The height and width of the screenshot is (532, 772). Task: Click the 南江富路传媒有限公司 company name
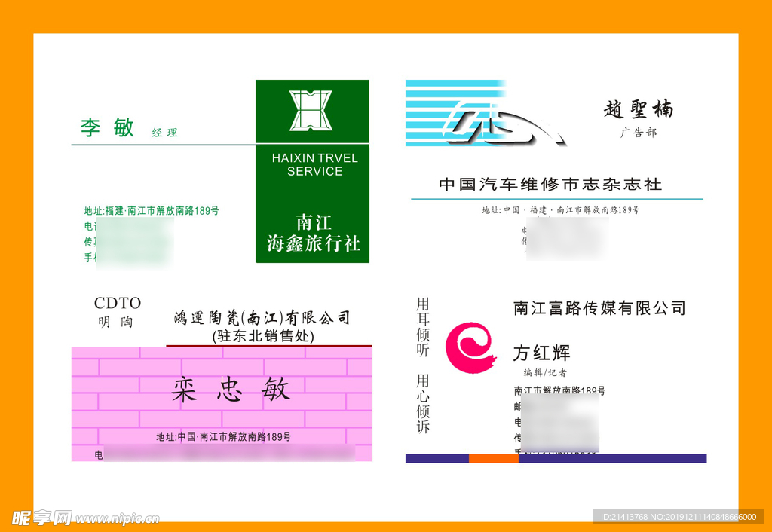tap(599, 307)
